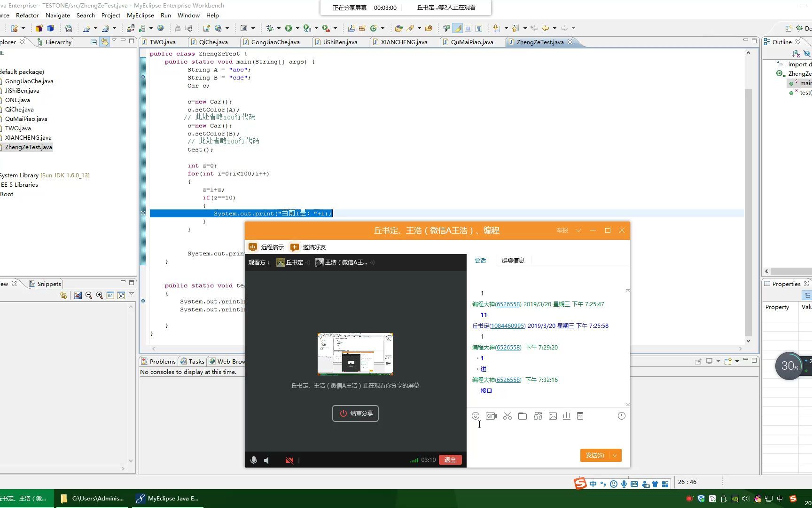
Task: Toggle Mark Occurrences highlighter in toolbar
Action: [457, 28]
